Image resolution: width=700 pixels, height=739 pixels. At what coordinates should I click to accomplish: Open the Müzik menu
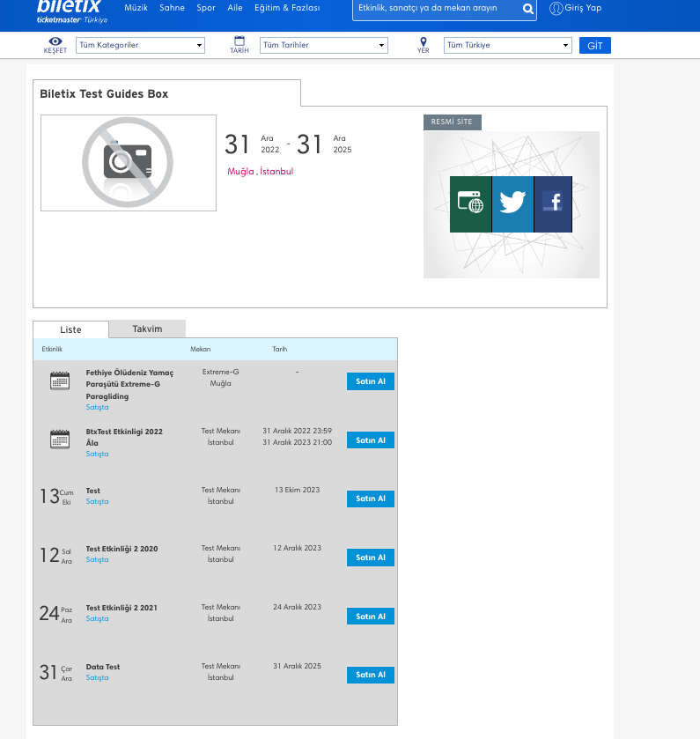click(x=136, y=8)
